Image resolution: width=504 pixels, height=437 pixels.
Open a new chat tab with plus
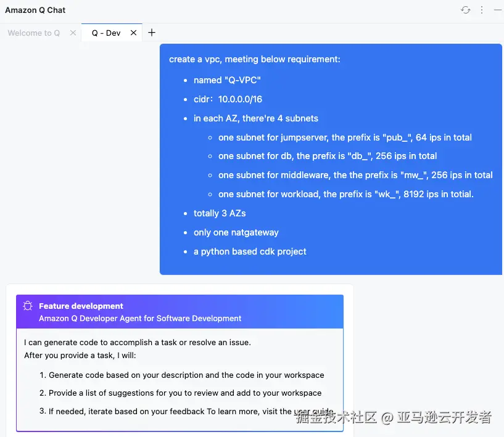tap(152, 33)
